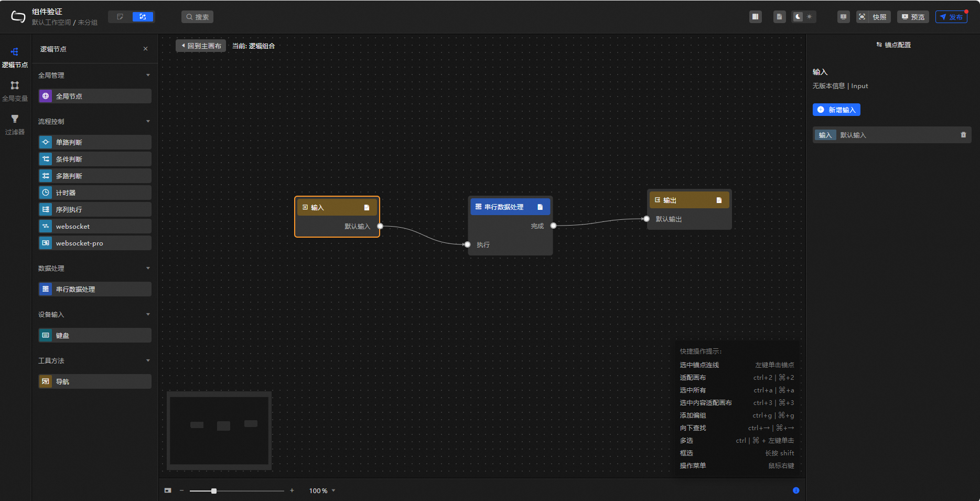
Task: Click the app logo in the header
Action: pyautogui.click(x=18, y=17)
